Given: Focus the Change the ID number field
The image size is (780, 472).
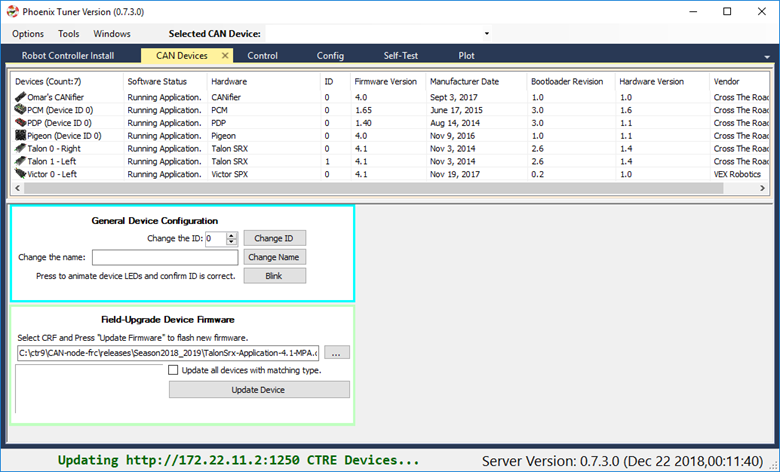Looking at the screenshot, I should click(x=216, y=238).
